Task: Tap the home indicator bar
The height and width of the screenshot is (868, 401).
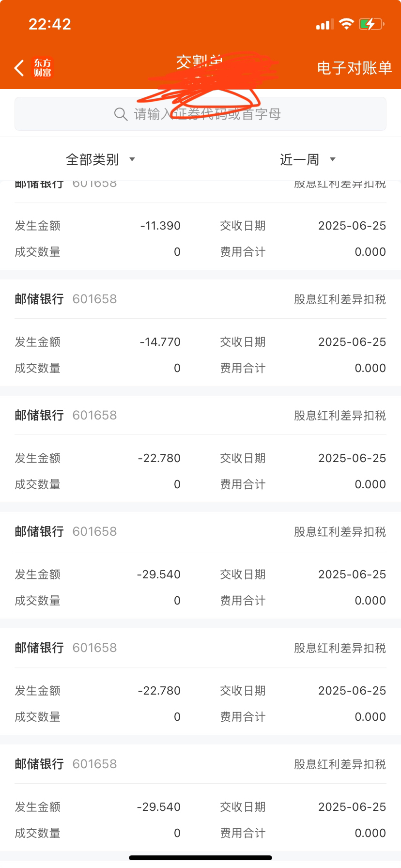Action: pyautogui.click(x=200, y=858)
